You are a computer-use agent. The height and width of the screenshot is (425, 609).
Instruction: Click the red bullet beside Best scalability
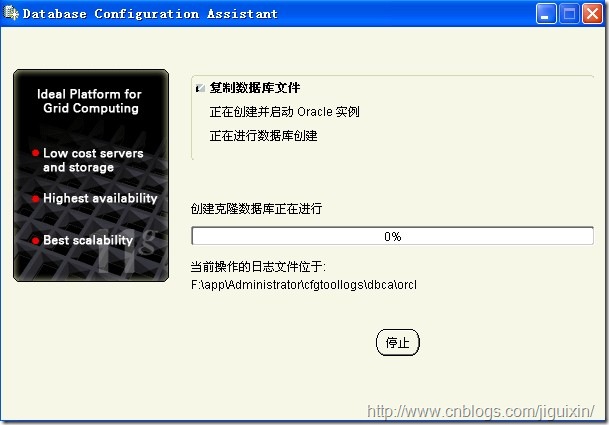[35, 241]
